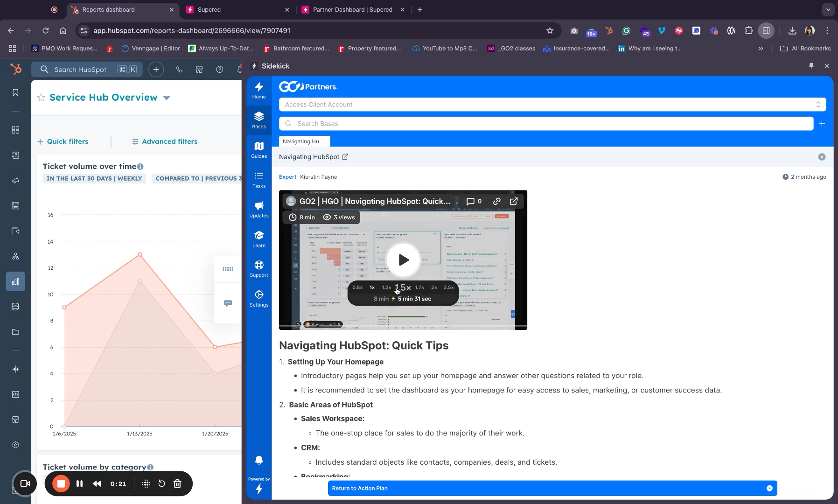Open HubSpot create new plus button

point(156,70)
